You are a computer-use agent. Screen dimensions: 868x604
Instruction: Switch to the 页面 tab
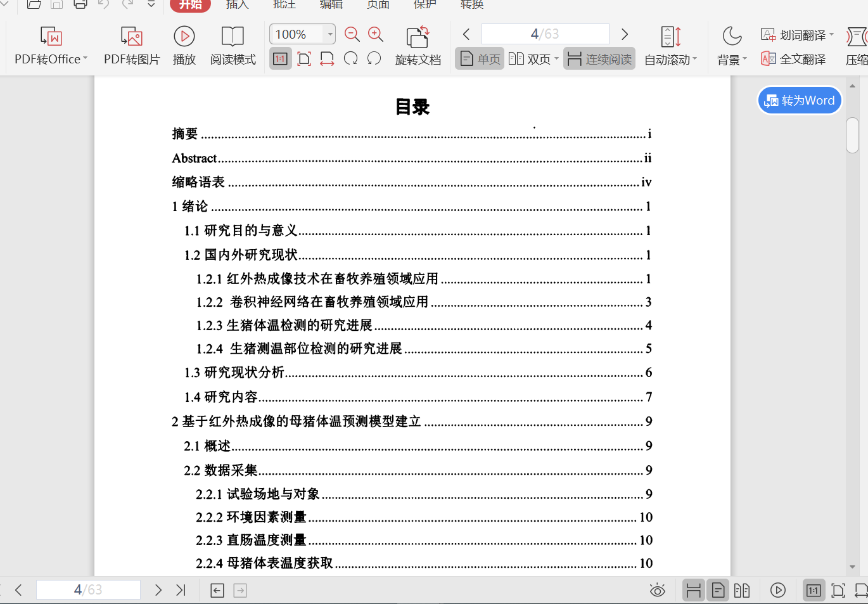click(378, 4)
